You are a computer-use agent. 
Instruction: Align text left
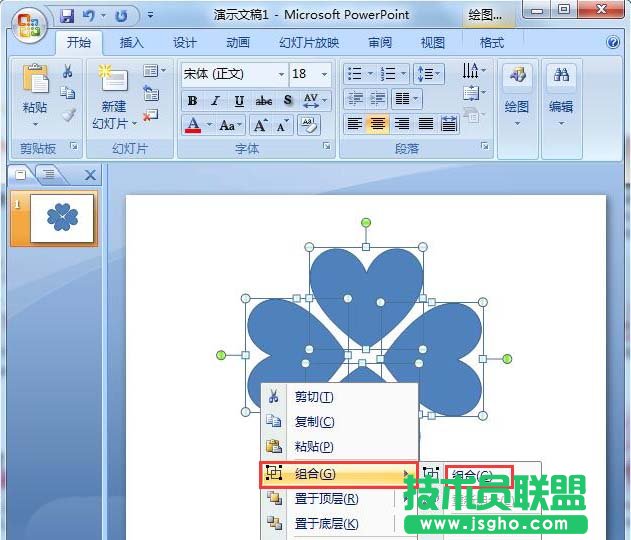[354, 124]
